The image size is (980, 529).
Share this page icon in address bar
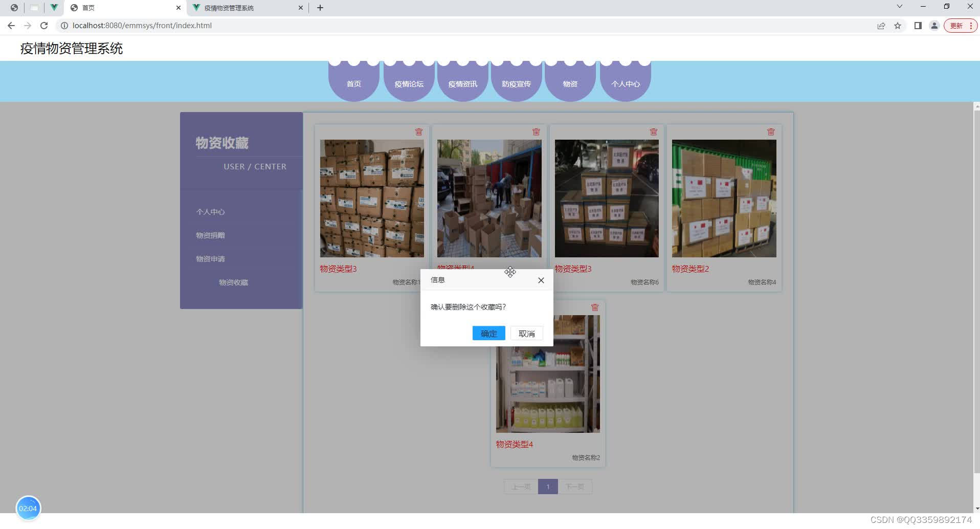tap(881, 26)
